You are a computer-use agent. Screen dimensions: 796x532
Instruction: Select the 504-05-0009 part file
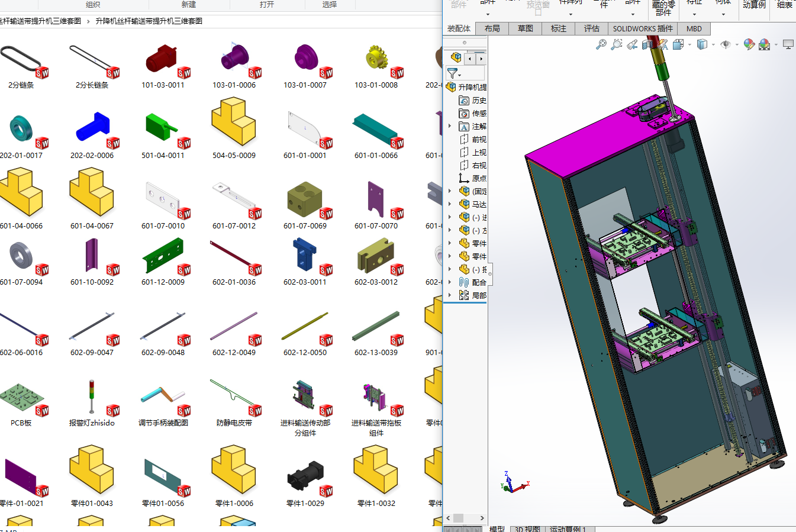pyautogui.click(x=234, y=128)
